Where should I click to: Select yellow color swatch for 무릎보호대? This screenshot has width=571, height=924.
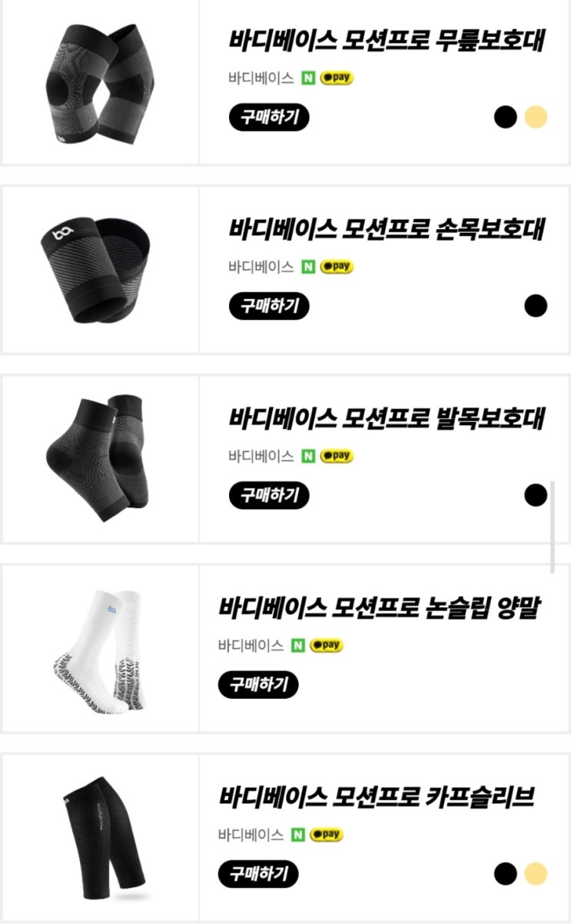click(x=536, y=118)
